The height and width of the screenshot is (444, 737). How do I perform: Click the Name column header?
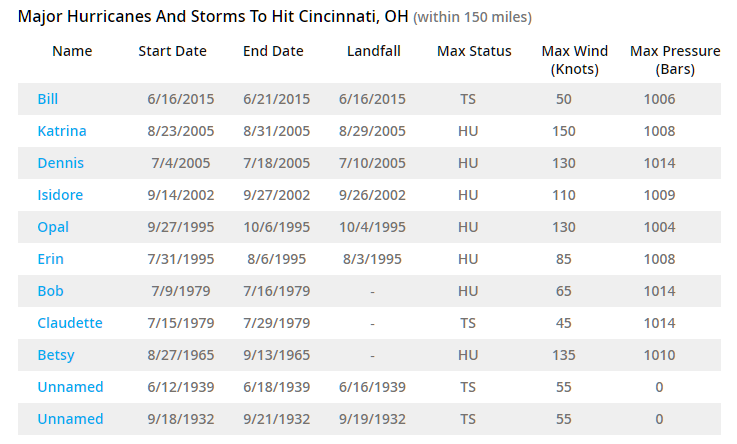pyautogui.click(x=72, y=51)
